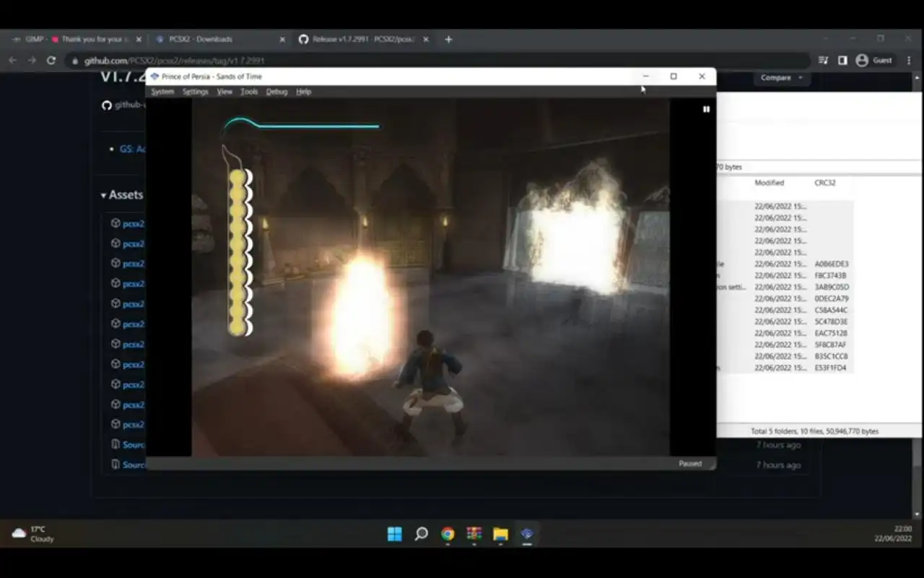
Task: Click the archive total files status text
Action: (x=814, y=431)
